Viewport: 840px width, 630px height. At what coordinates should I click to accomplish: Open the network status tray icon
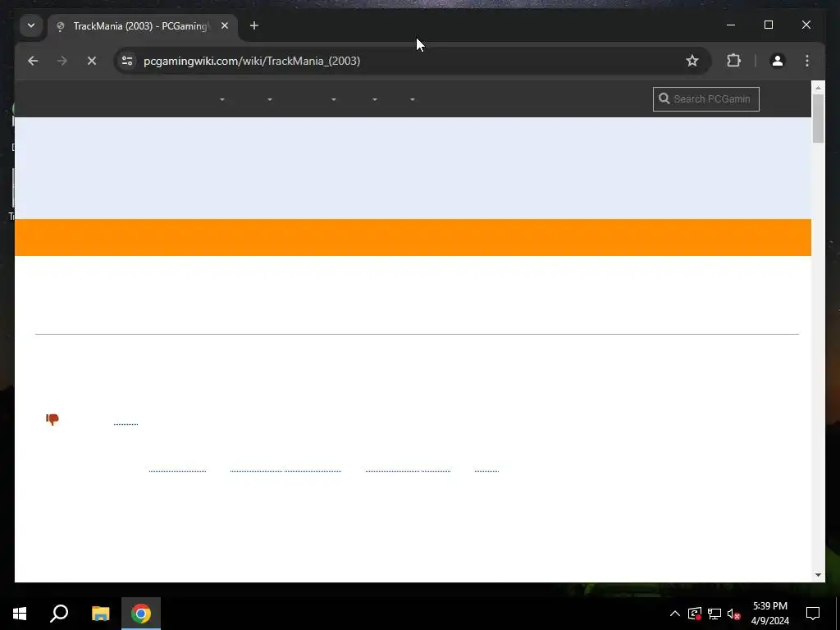(x=714, y=614)
